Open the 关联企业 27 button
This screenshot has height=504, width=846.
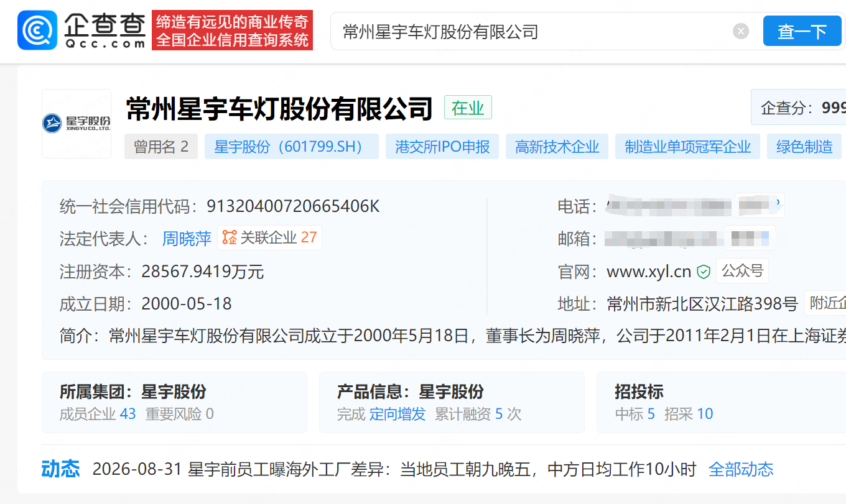(x=269, y=237)
